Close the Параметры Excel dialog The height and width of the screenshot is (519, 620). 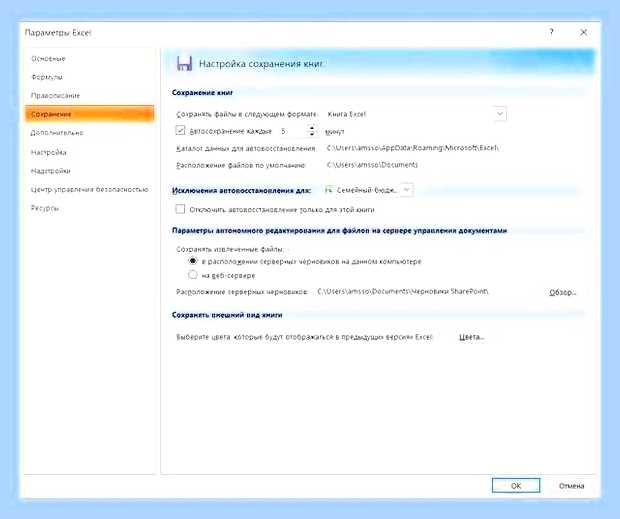583,32
